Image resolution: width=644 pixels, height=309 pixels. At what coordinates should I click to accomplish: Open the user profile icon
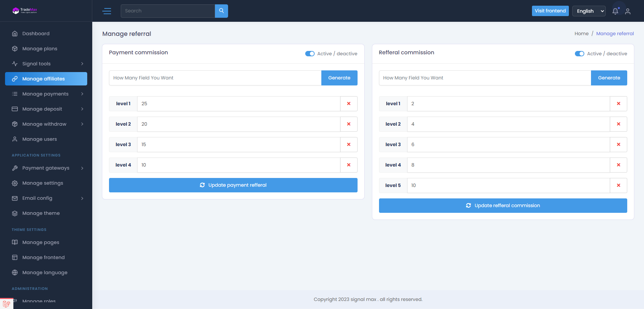[x=628, y=11]
